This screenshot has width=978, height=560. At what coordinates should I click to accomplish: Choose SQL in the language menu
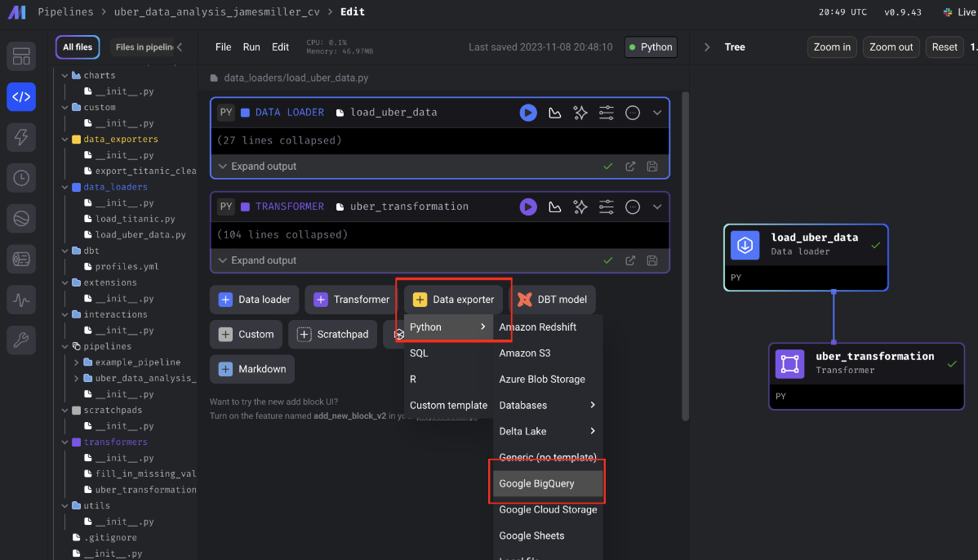419,353
